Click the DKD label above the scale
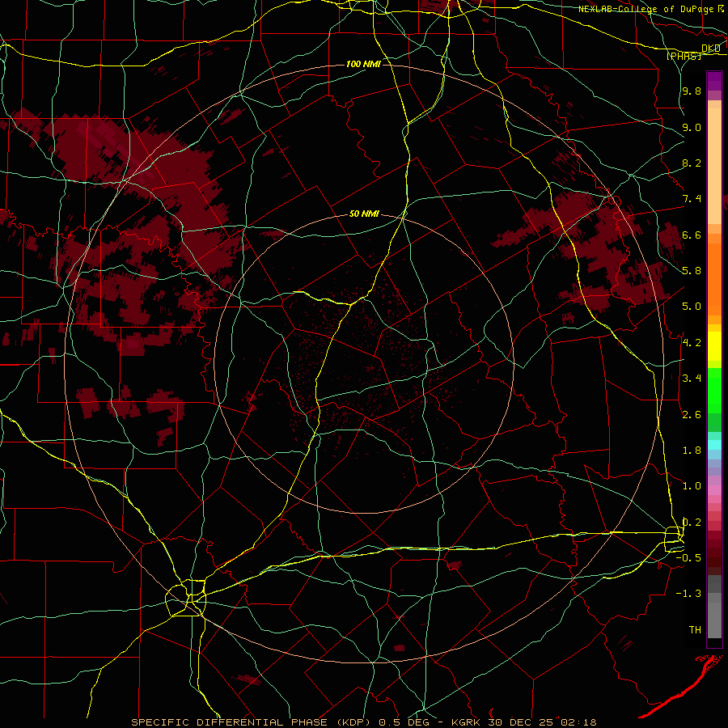Viewport: 728px width, 728px height. pyautogui.click(x=710, y=49)
